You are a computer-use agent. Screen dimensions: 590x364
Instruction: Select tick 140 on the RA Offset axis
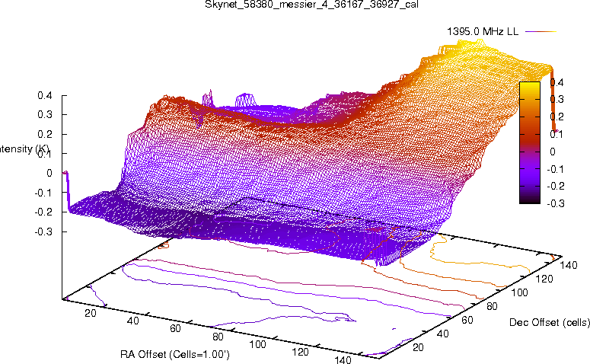pyautogui.click(x=343, y=360)
